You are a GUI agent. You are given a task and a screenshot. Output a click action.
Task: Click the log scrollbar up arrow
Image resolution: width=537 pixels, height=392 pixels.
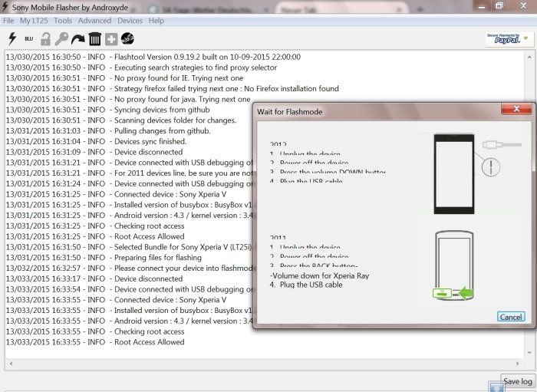[x=529, y=57]
